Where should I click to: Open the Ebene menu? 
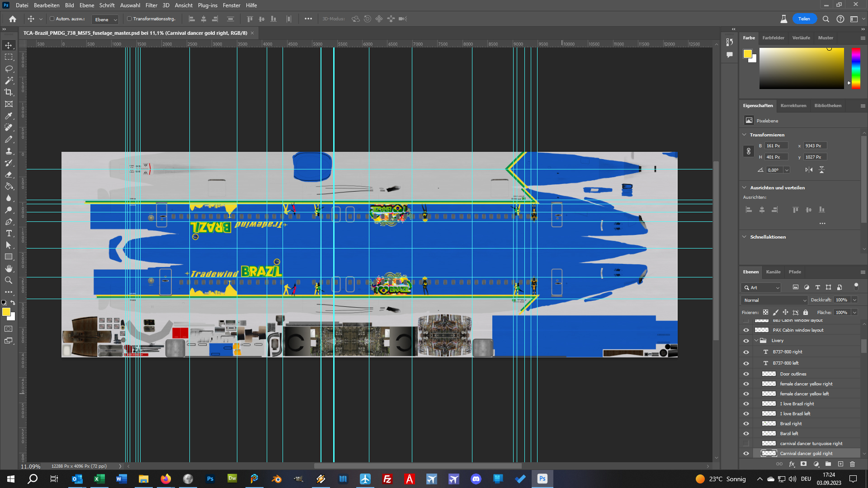click(86, 5)
